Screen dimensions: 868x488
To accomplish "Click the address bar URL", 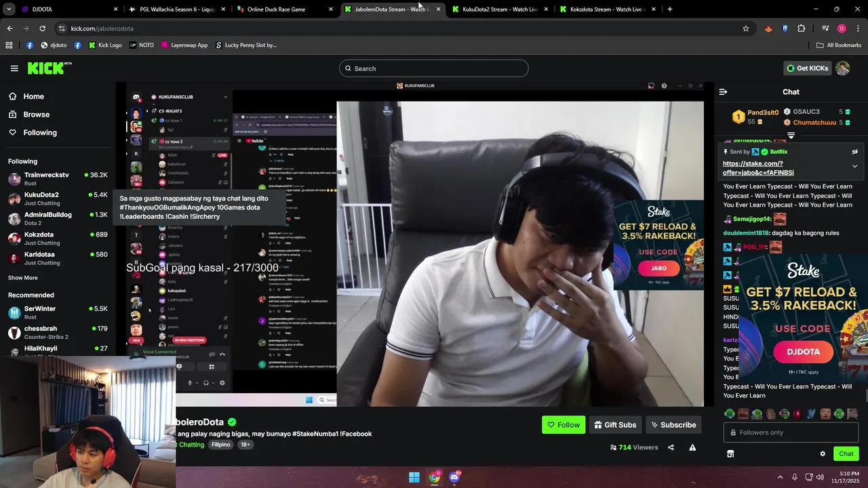I will [102, 28].
